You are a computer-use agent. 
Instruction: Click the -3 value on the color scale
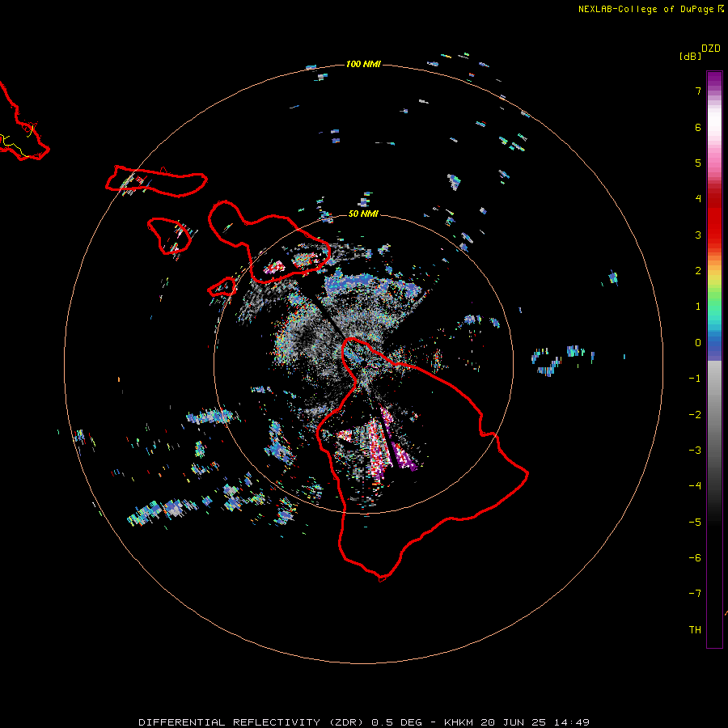pos(695,451)
